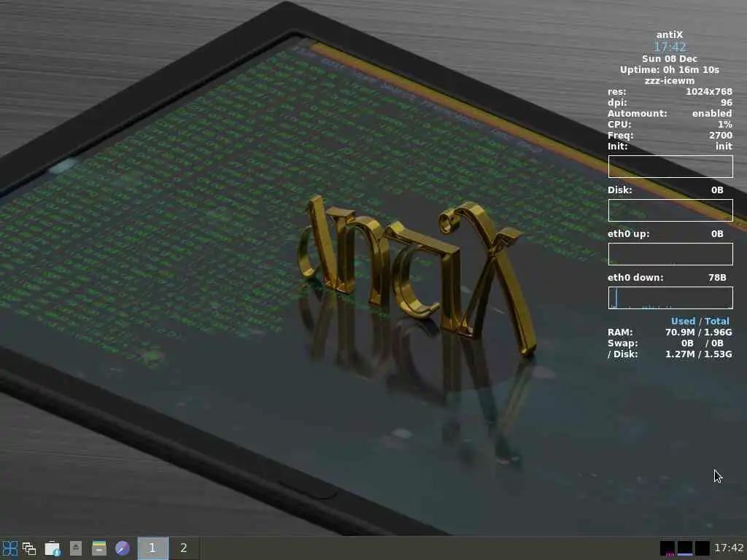Click the light-blue 17:42 conky clock
Viewport: 747px width, 560px height.
coord(670,47)
